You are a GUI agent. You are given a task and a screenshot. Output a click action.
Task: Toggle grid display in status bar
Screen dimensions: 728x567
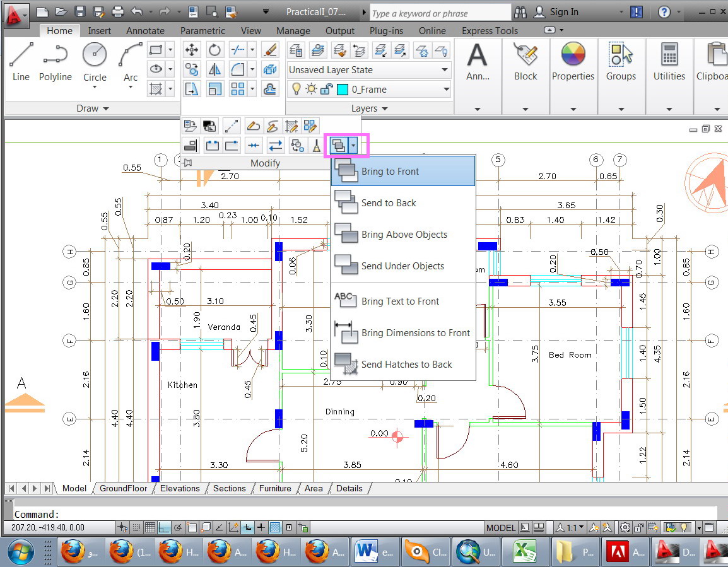[150, 527]
